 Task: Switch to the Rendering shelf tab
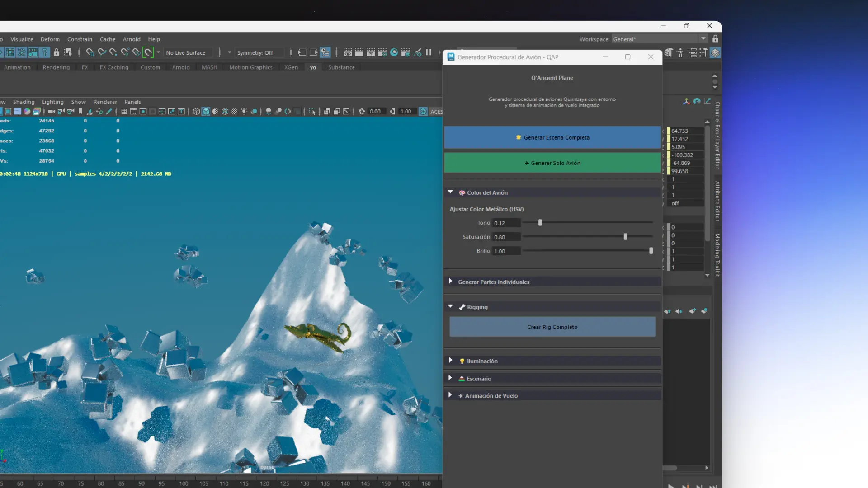pos(56,67)
